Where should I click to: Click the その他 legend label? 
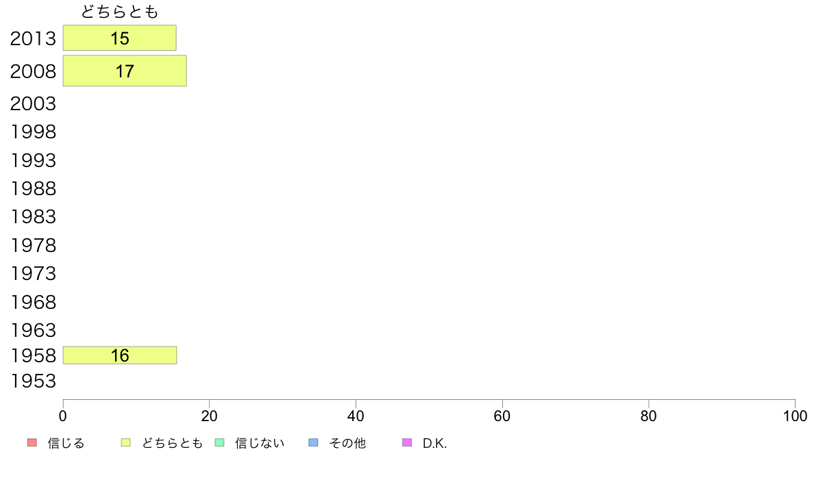347,443
